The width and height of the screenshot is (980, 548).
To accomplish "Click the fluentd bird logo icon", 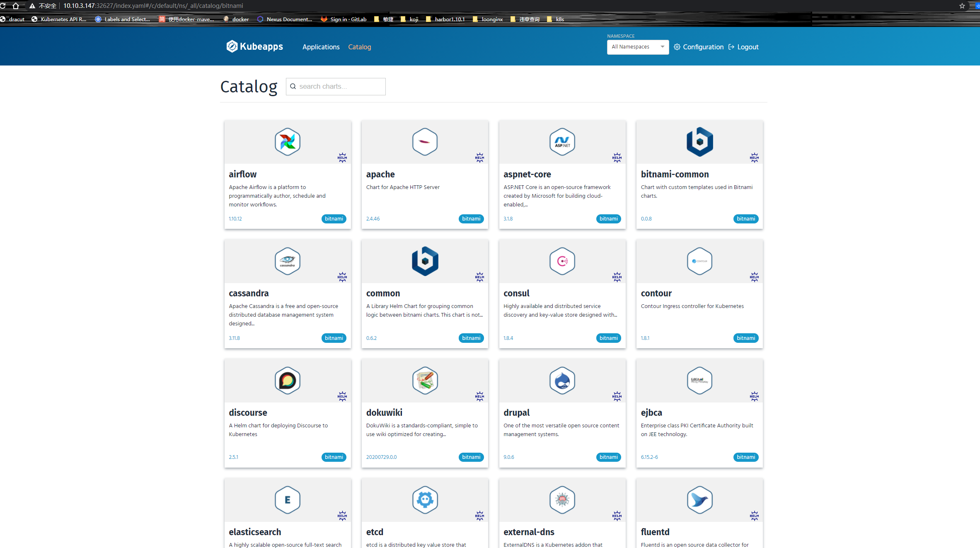I will [699, 500].
